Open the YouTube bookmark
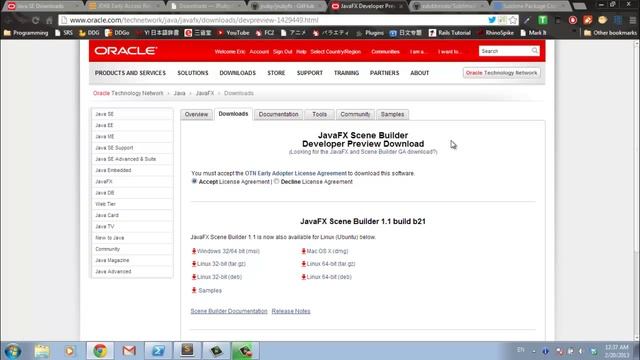The height and width of the screenshot is (360, 640). pos(233,33)
